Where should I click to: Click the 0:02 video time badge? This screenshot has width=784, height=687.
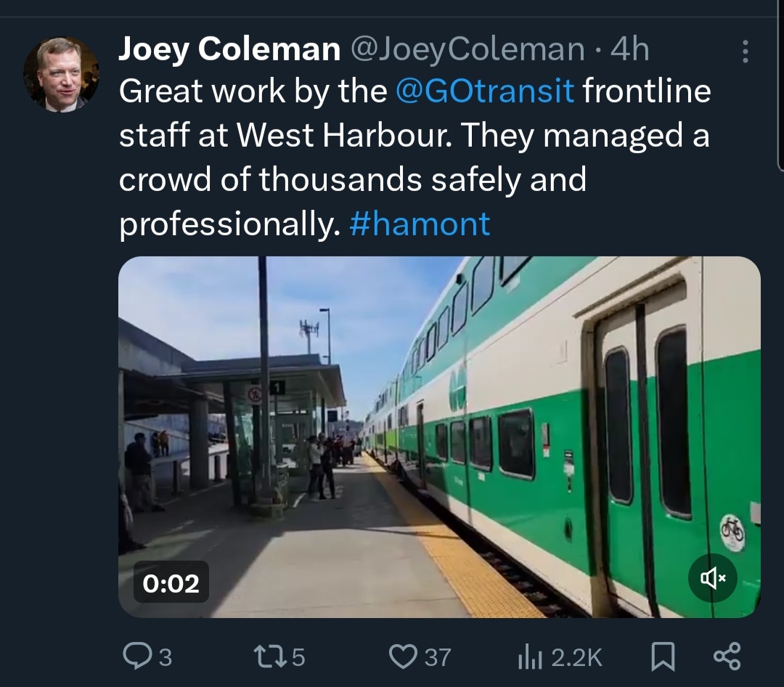click(171, 582)
